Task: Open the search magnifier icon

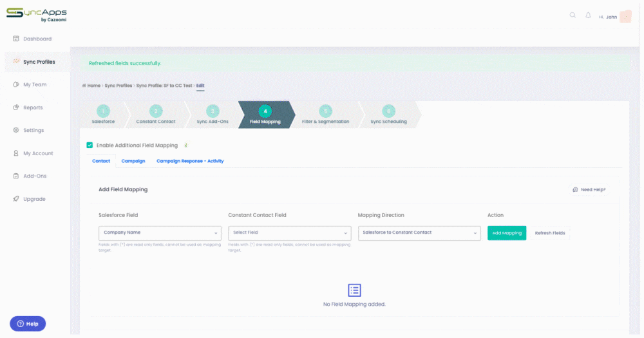Action: pyautogui.click(x=573, y=15)
